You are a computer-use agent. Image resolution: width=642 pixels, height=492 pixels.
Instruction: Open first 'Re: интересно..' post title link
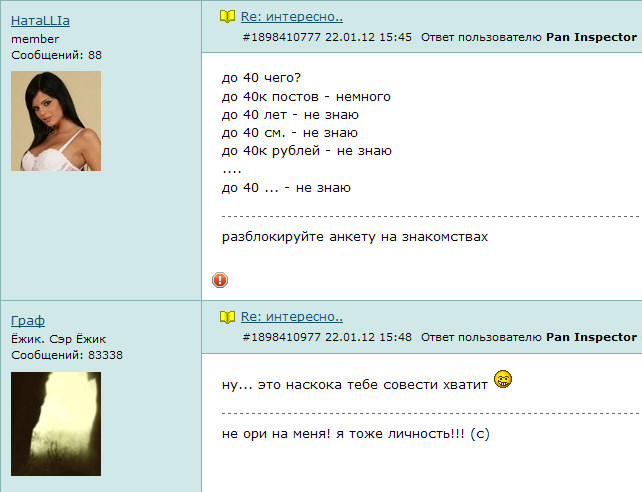point(292,17)
